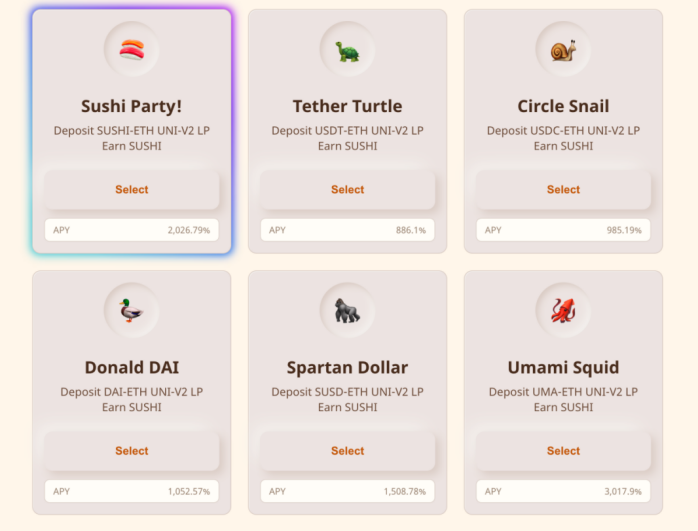Click Umami Squid's 3,017.9% APY box
The height and width of the screenshot is (531, 698).
(564, 491)
